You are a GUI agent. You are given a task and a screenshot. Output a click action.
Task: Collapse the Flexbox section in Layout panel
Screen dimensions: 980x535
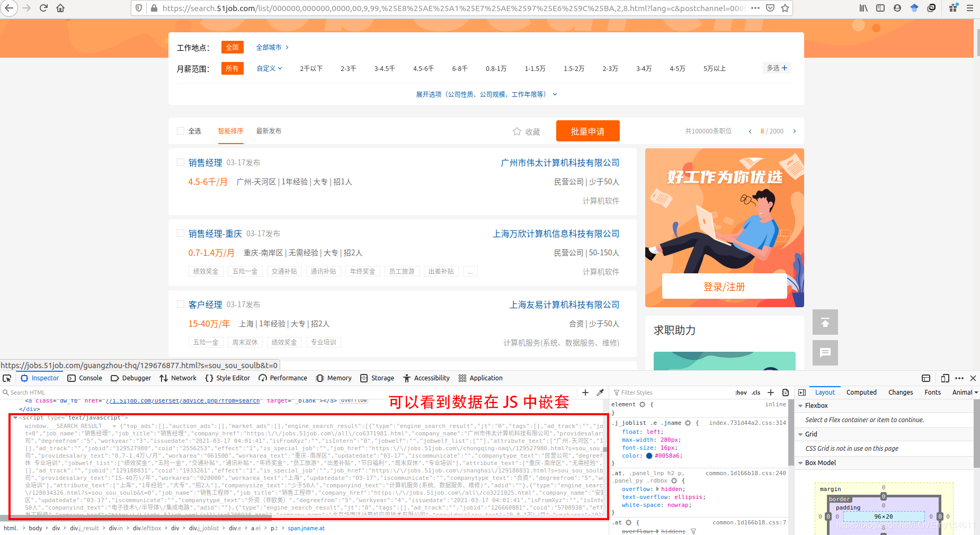pos(800,405)
